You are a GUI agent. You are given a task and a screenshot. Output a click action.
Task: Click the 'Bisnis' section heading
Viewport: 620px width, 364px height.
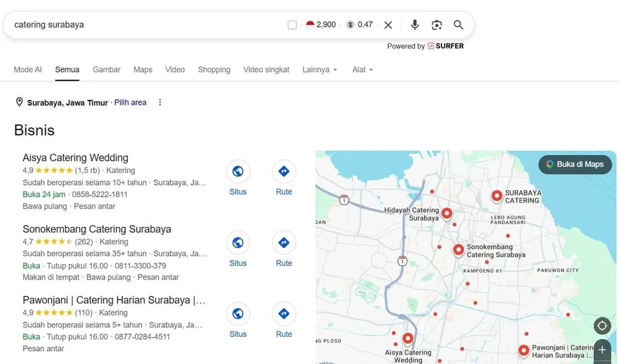34,130
